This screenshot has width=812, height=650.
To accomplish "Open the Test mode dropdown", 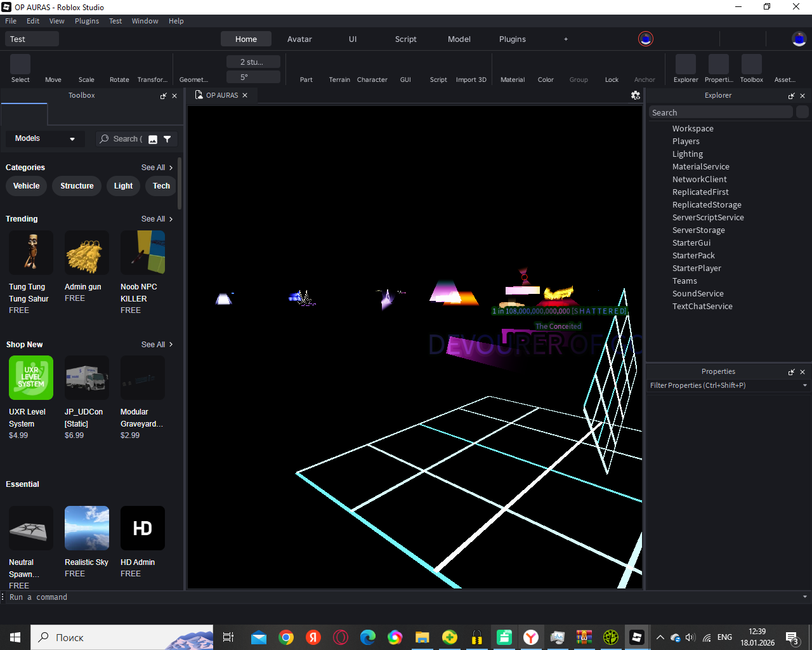I will pyautogui.click(x=32, y=39).
